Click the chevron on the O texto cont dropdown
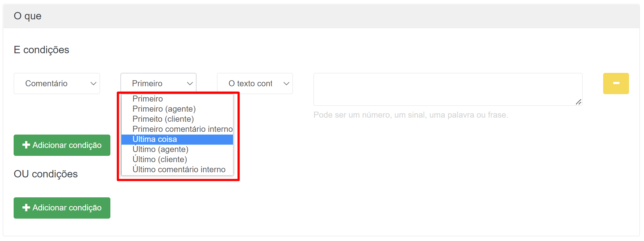 [x=286, y=83]
